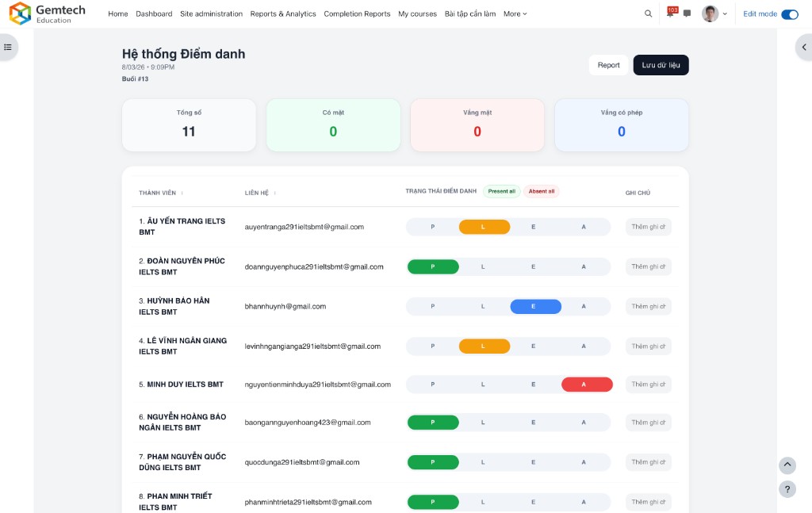The width and height of the screenshot is (812, 513).
Task: Go to the Dashboard menu item
Action: (x=154, y=13)
